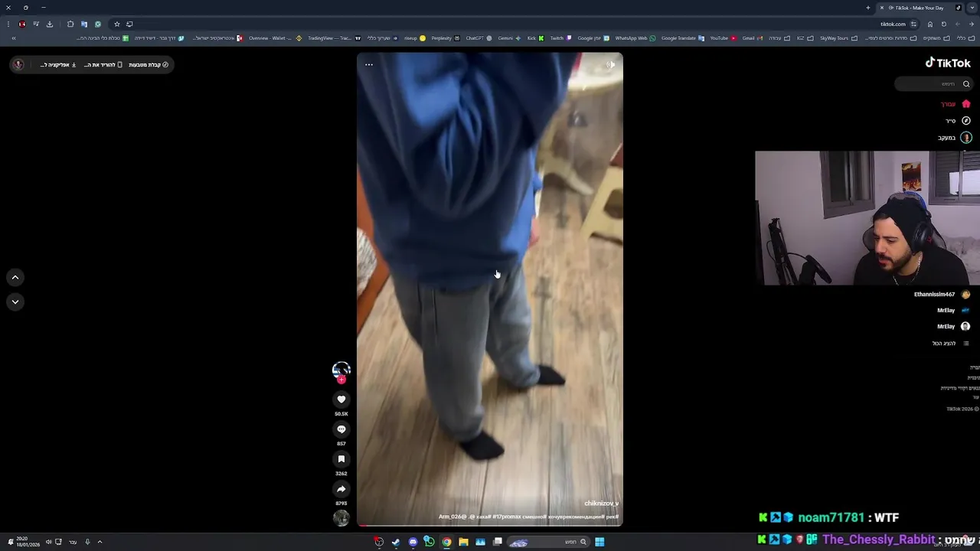Open the video's three-dot options menu
Screen dimensions: 980x551
pos(369,65)
